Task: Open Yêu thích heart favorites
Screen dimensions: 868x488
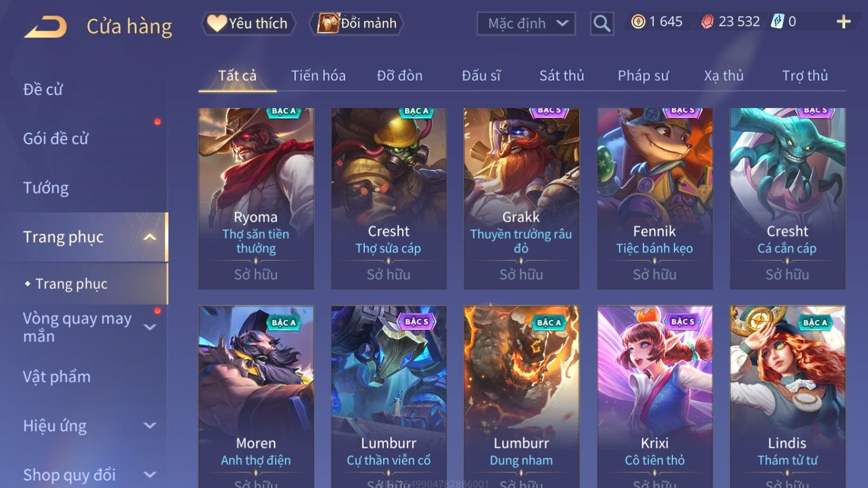Action: [x=248, y=24]
